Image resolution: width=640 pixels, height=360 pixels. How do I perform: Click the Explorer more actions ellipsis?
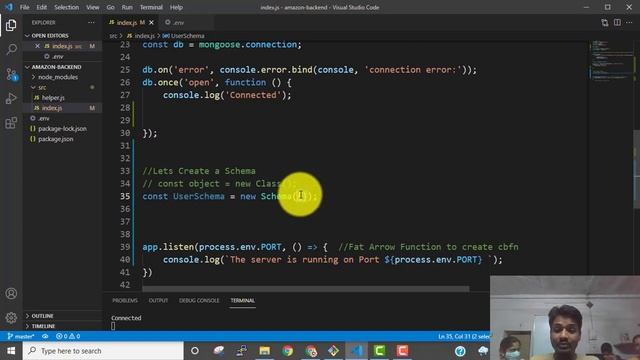(x=91, y=22)
